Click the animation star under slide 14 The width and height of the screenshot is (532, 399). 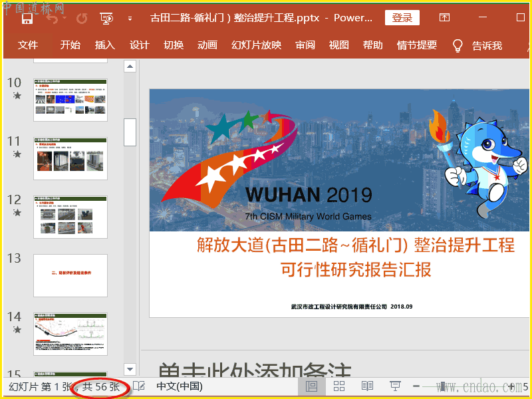[x=17, y=329]
